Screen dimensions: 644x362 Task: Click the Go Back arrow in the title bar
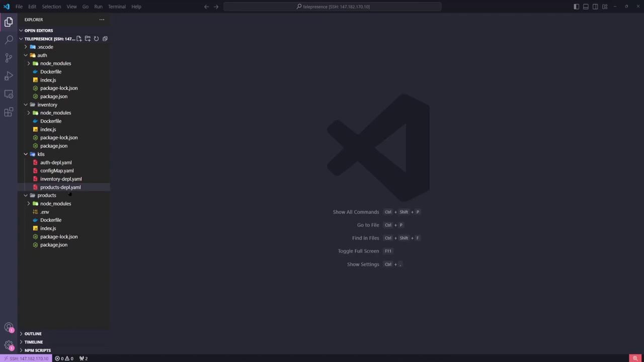pyautogui.click(x=206, y=7)
